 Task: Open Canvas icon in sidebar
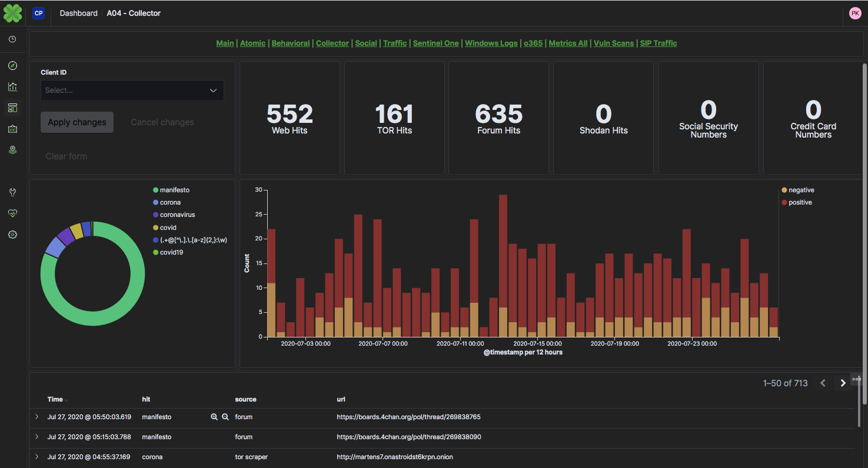[12, 129]
